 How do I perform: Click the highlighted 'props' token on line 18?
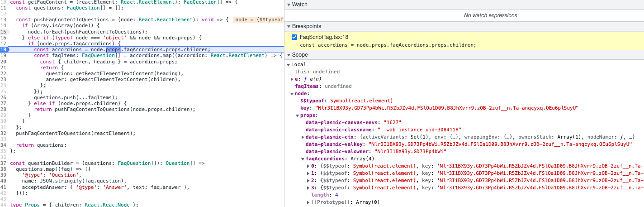pos(112,49)
